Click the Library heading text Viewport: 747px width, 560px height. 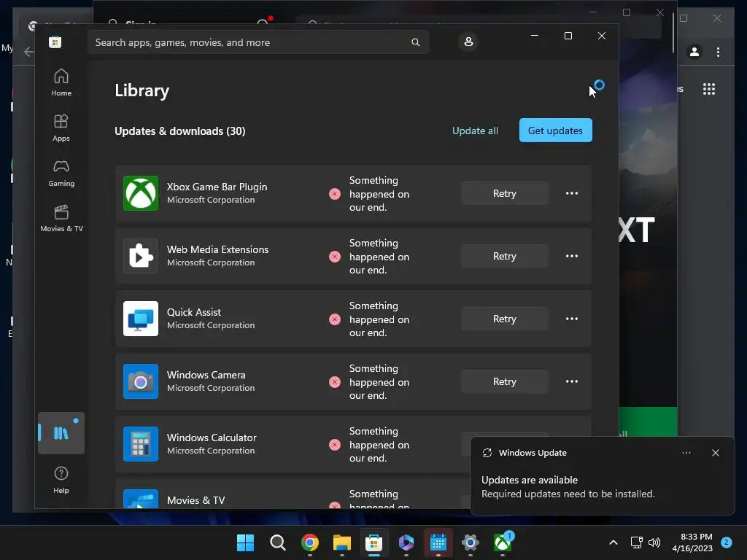(142, 90)
